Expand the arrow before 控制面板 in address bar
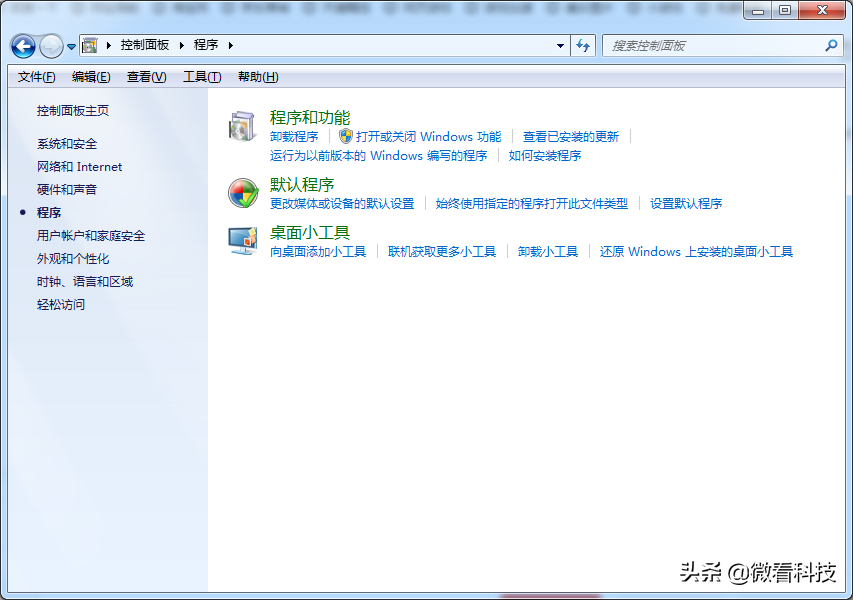The image size is (853, 600). [x=109, y=46]
